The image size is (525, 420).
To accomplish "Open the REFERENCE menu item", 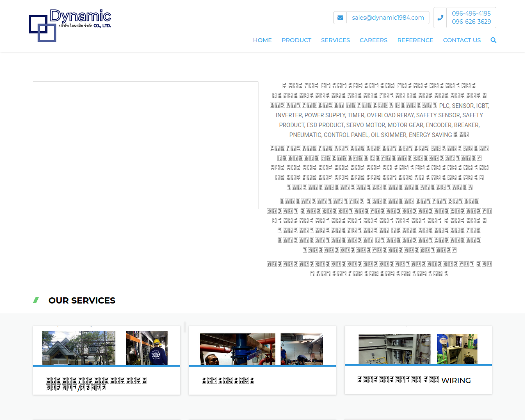I will 415,40.
